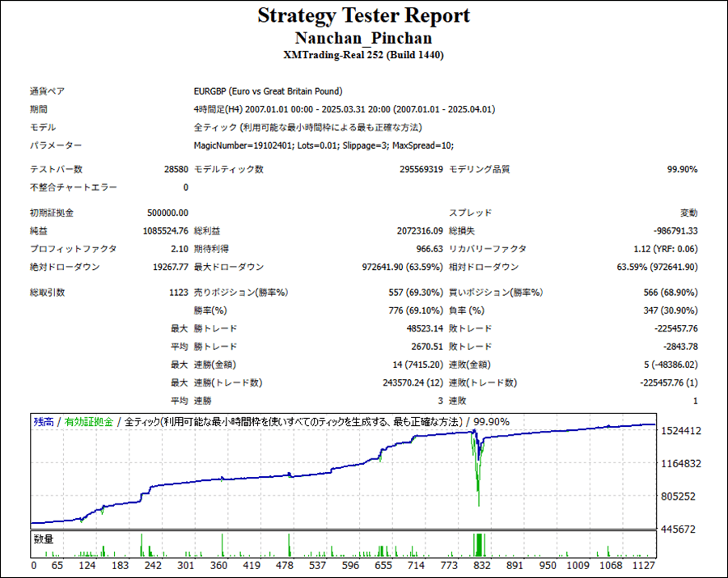The width and height of the screenshot is (728, 578).
Task: Click total trades value '1123'
Action: pos(179,293)
